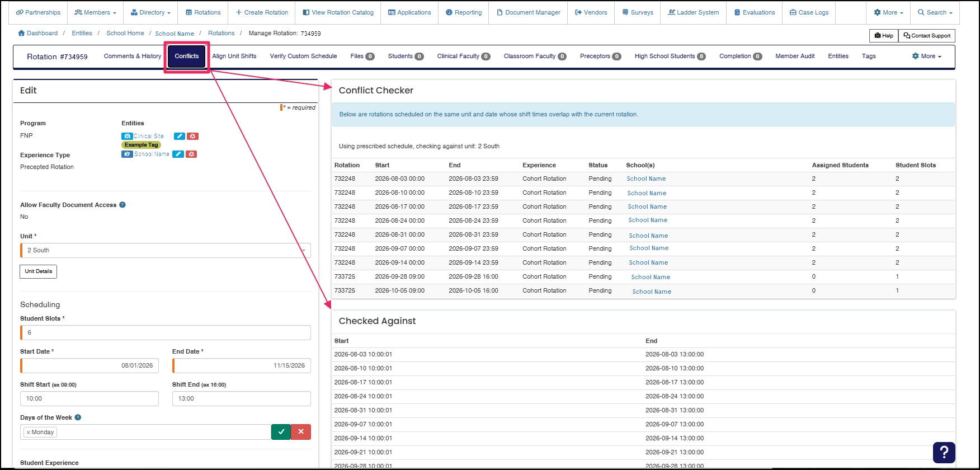Remove Monday tag using its x

click(x=28, y=433)
